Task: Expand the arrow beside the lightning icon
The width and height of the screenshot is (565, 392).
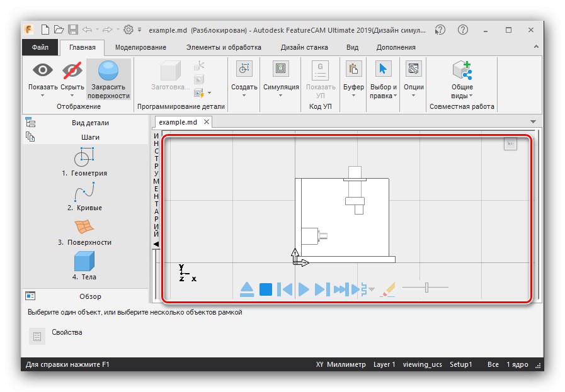Action: 209,93
